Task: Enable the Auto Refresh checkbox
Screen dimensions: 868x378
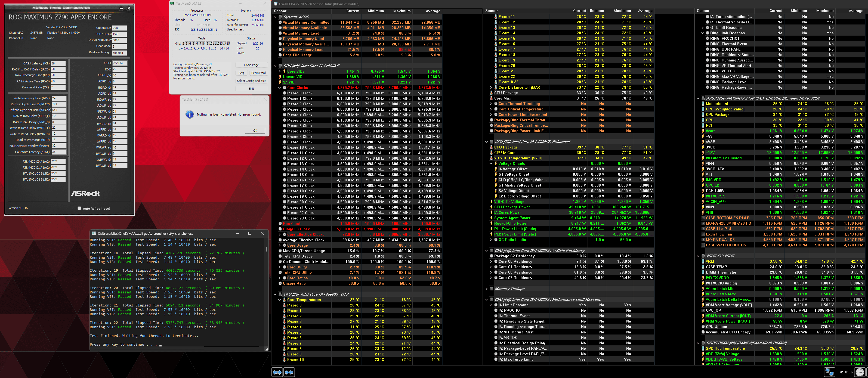Action: point(79,208)
